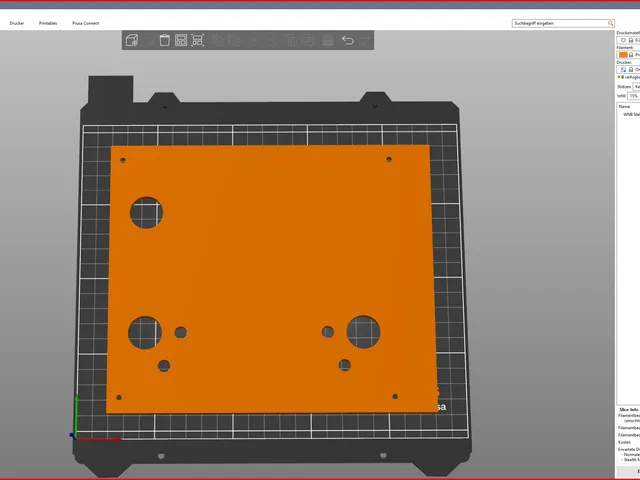Click the greyed Remove instance minus icon

(x=270, y=40)
